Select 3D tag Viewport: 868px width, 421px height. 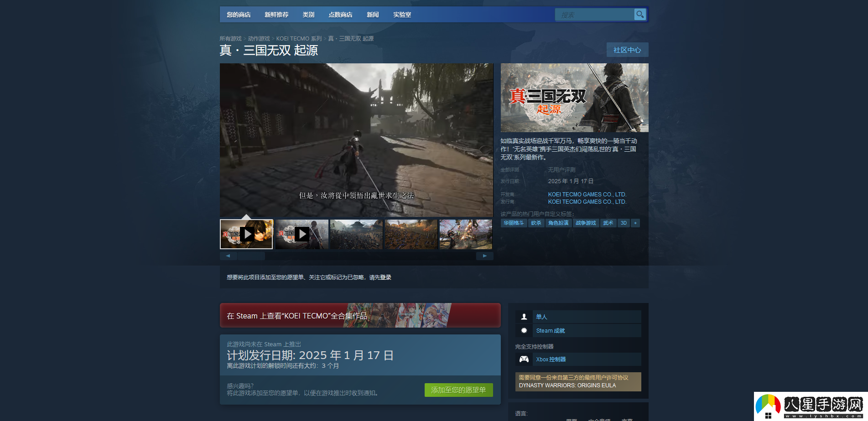(x=624, y=223)
